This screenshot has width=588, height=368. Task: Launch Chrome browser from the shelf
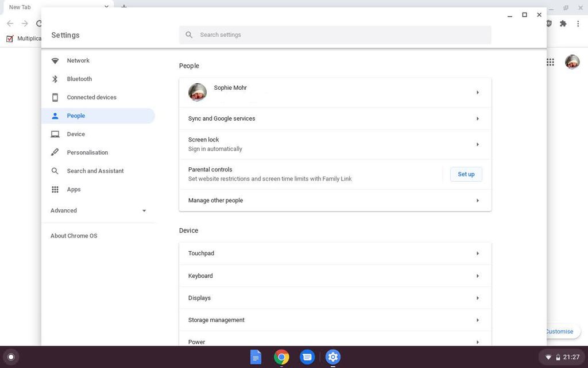(281, 356)
